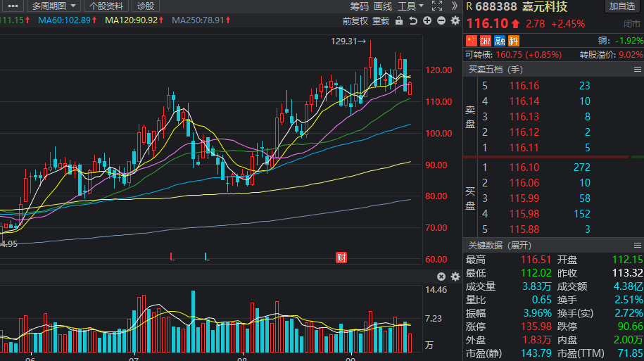Viewport: 644px width, 361px height.
Task: Close the volume indicator panel
Action: tap(441, 277)
